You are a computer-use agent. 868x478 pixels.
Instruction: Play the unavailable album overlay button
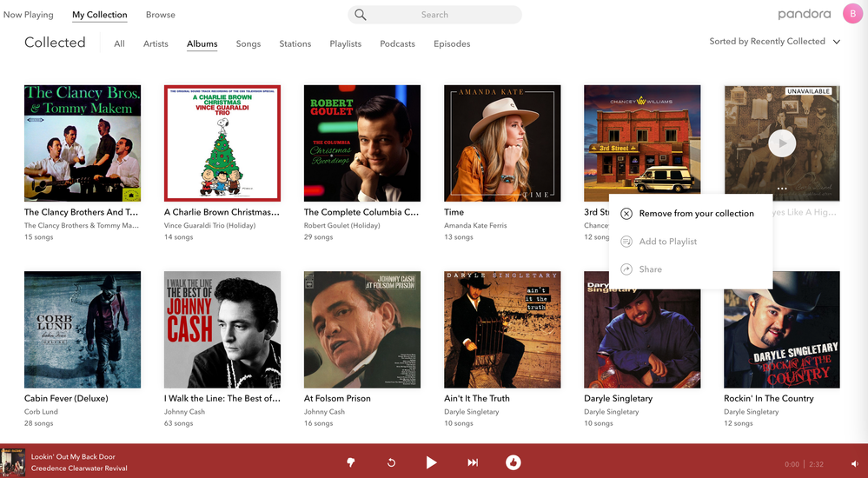coord(782,143)
